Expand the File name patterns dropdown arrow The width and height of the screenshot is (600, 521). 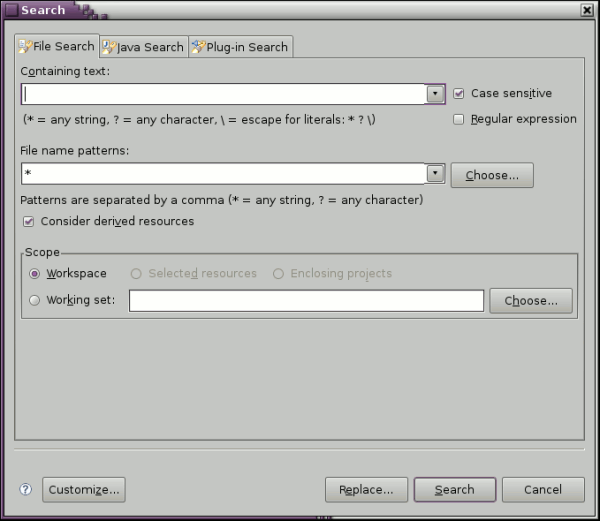(435, 173)
